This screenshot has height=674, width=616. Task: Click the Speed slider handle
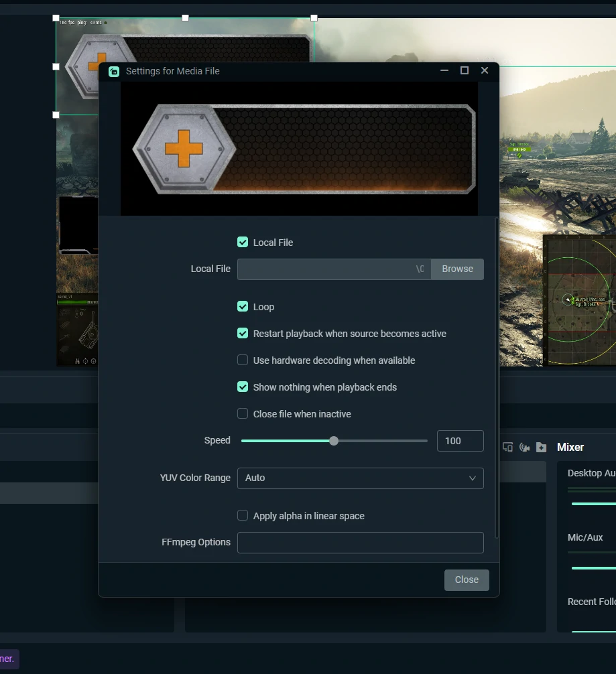tap(333, 441)
